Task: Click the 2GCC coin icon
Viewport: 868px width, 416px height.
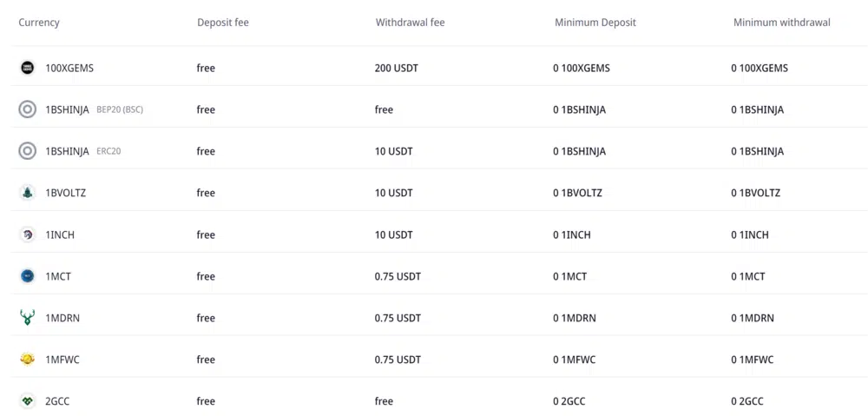Action: pyautogui.click(x=28, y=401)
